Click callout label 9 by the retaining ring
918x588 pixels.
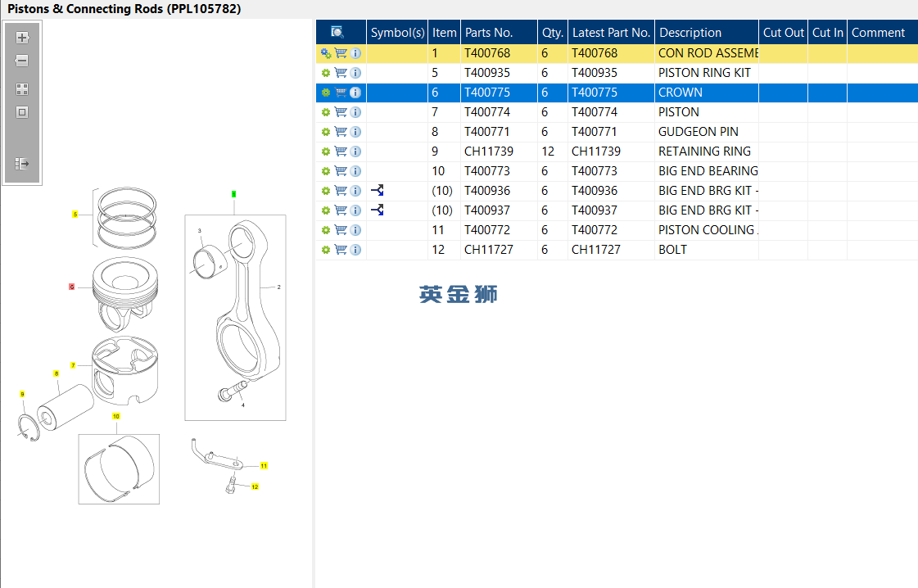click(22, 394)
